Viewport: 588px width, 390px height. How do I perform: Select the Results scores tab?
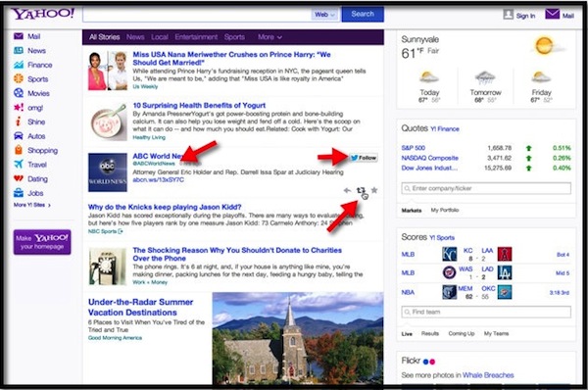[x=430, y=333]
